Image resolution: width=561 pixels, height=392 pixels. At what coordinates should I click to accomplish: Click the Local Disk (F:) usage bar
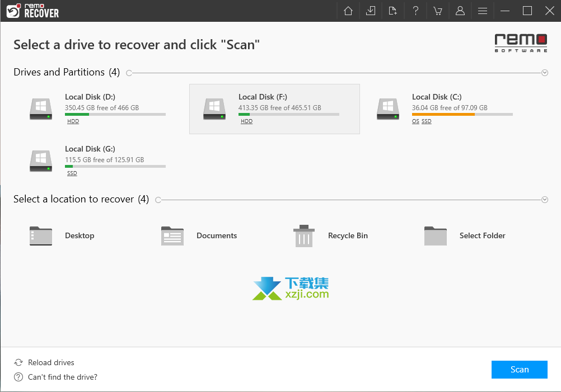(x=289, y=114)
